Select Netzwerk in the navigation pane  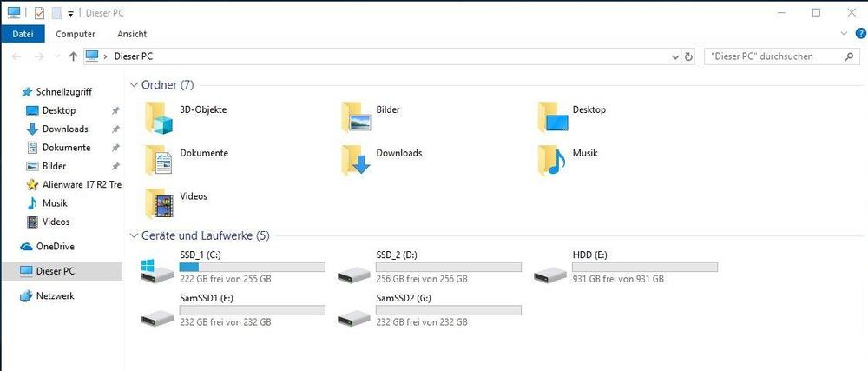(x=55, y=296)
